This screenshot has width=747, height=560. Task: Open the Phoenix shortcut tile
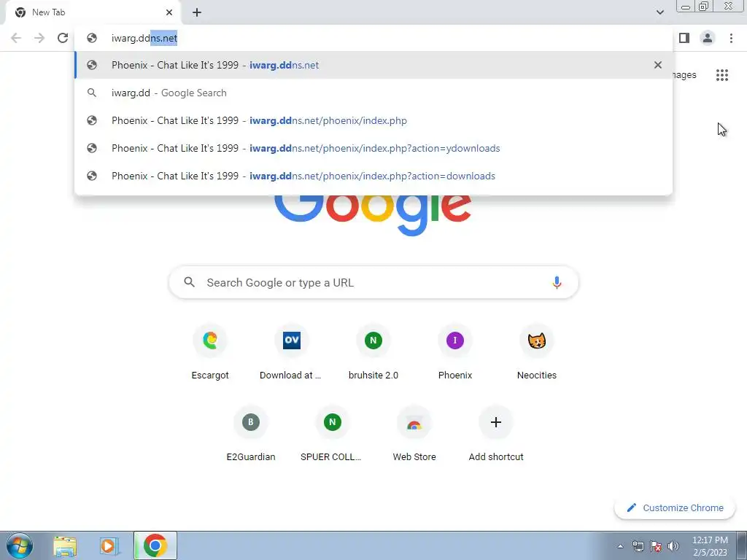coord(455,352)
